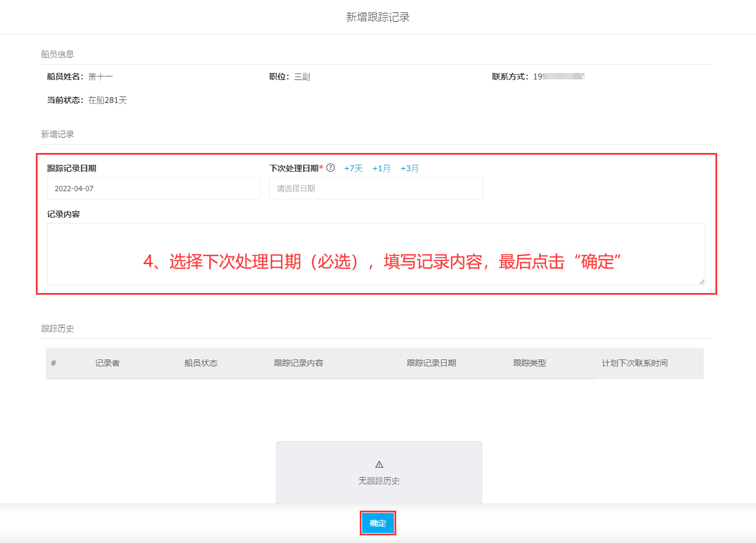756x543 pixels.
Task: Click the 无跟踪历史 empty message
Action: click(x=379, y=481)
